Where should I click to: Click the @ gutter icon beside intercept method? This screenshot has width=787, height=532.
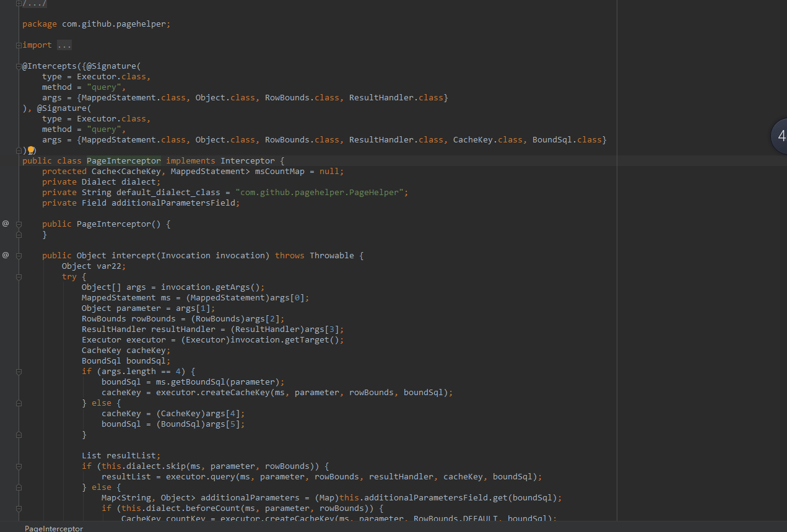[x=6, y=255]
